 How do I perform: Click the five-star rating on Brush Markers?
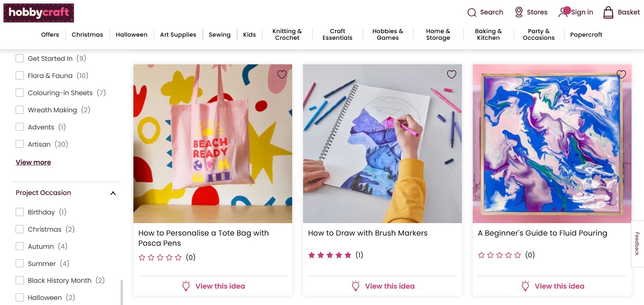coord(330,255)
